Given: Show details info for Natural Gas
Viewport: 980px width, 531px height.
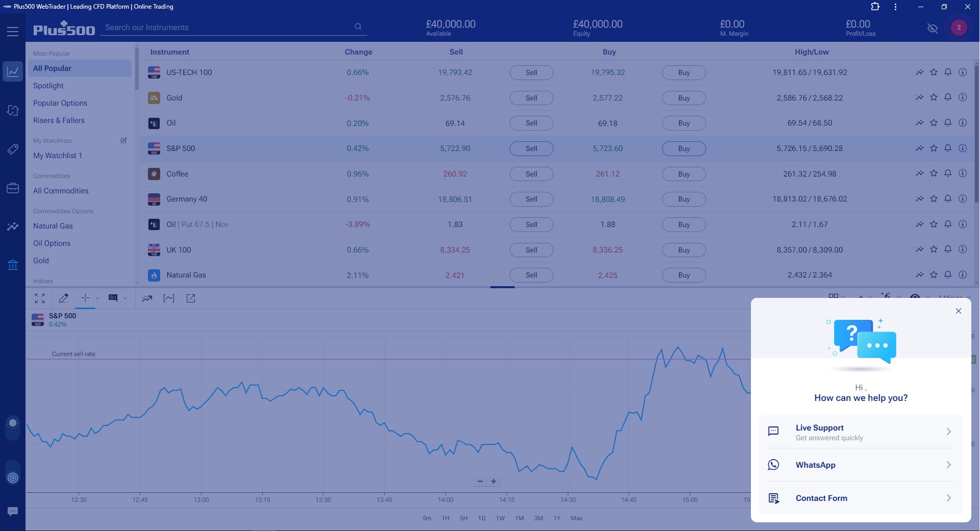Looking at the screenshot, I should pyautogui.click(x=963, y=275).
